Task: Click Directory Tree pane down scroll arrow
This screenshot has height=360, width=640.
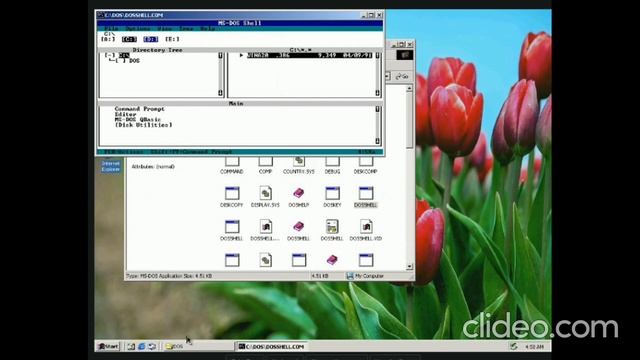Action: pyautogui.click(x=220, y=93)
